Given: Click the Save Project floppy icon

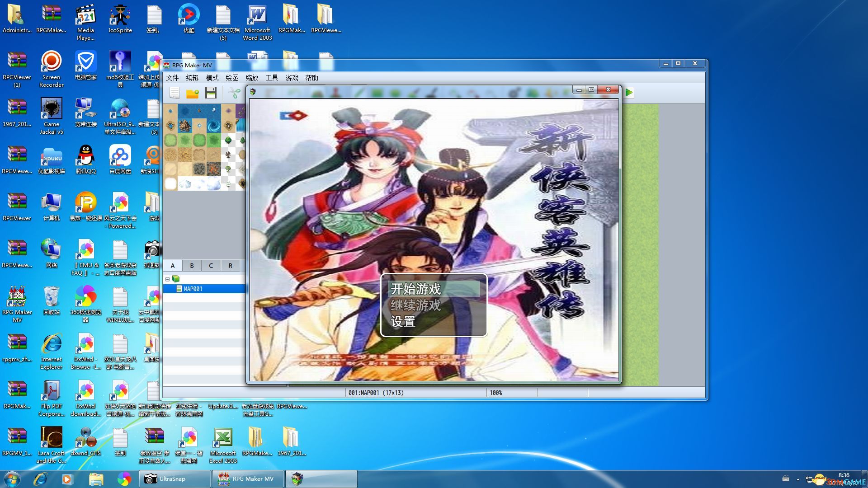Looking at the screenshot, I should pyautogui.click(x=211, y=93).
